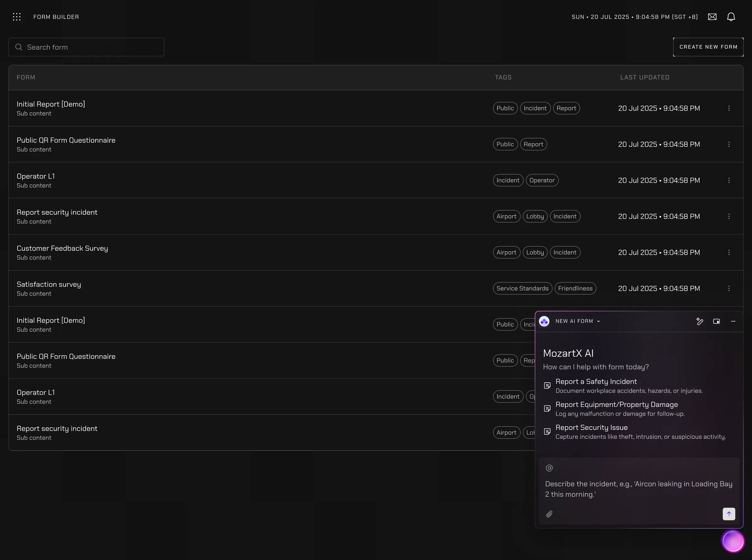Click the @ mention icon
The width and height of the screenshot is (752, 560).
point(549,468)
